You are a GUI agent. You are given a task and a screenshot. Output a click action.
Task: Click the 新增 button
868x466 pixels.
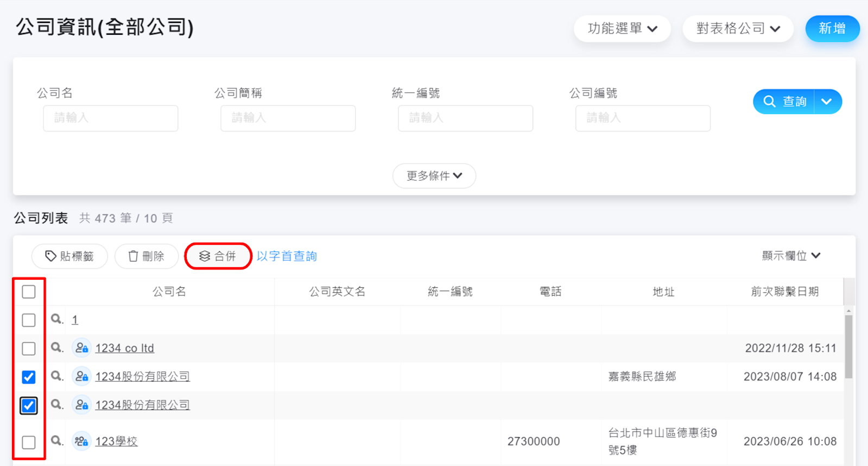[832, 29]
